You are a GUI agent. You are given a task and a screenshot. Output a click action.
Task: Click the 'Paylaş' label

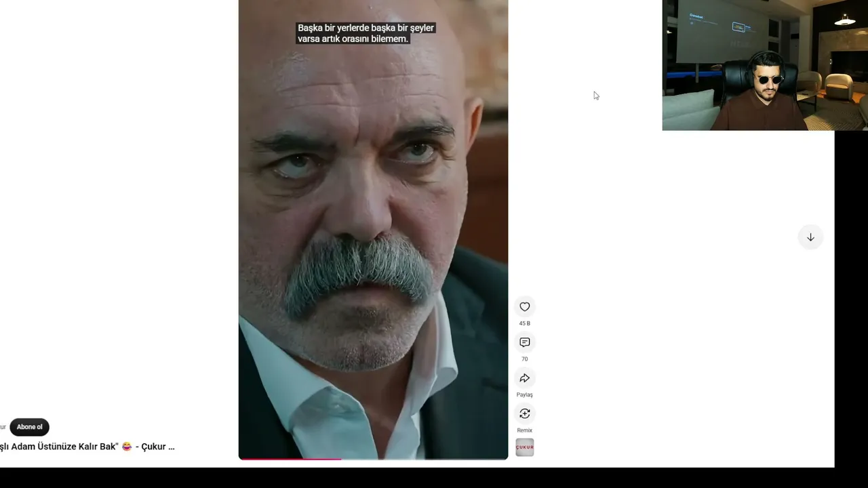524,394
